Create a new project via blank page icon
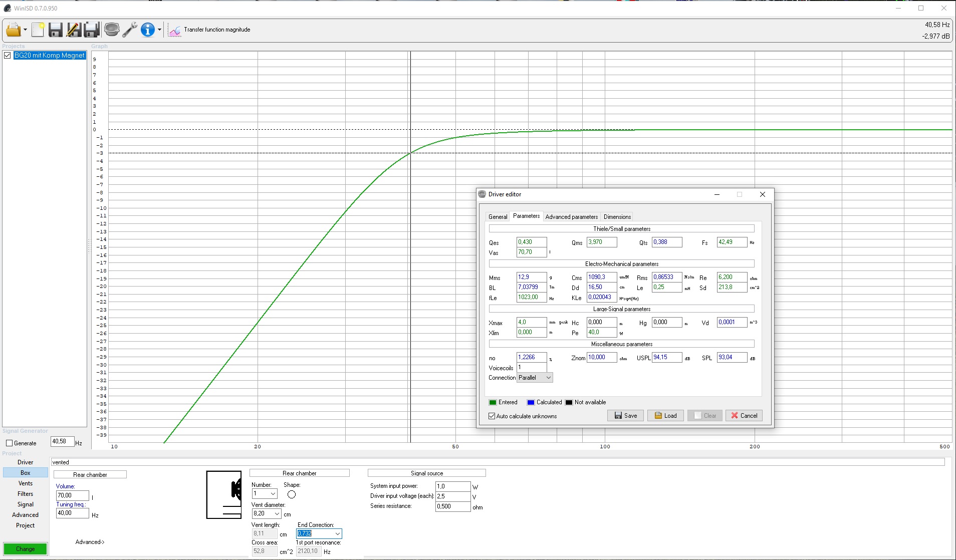The image size is (956, 560). [38, 30]
